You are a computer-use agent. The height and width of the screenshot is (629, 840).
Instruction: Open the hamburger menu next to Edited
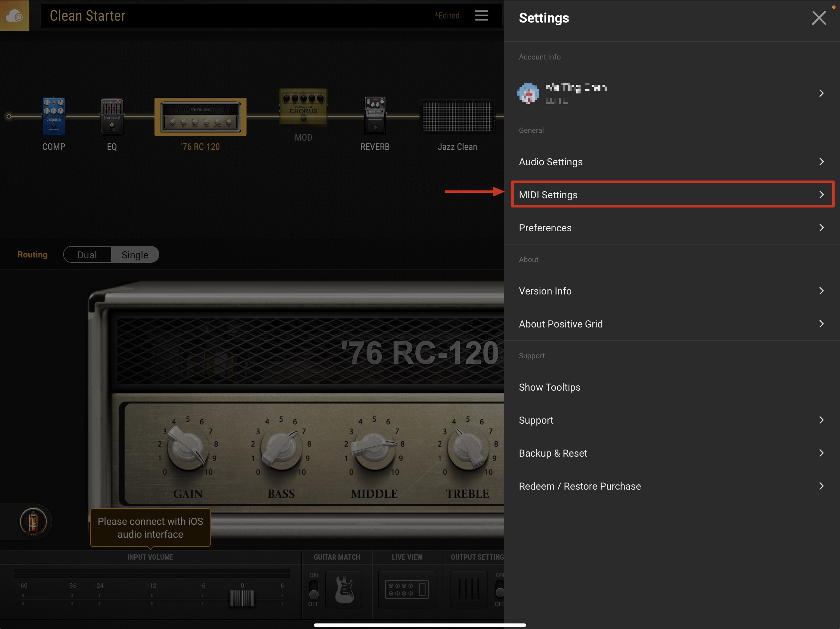[x=482, y=16]
